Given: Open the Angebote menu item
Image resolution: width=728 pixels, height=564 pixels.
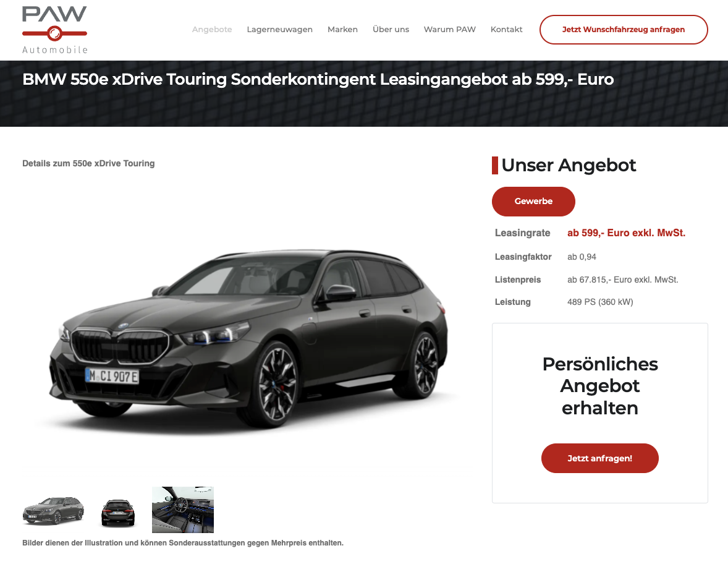Looking at the screenshot, I should [x=212, y=29].
